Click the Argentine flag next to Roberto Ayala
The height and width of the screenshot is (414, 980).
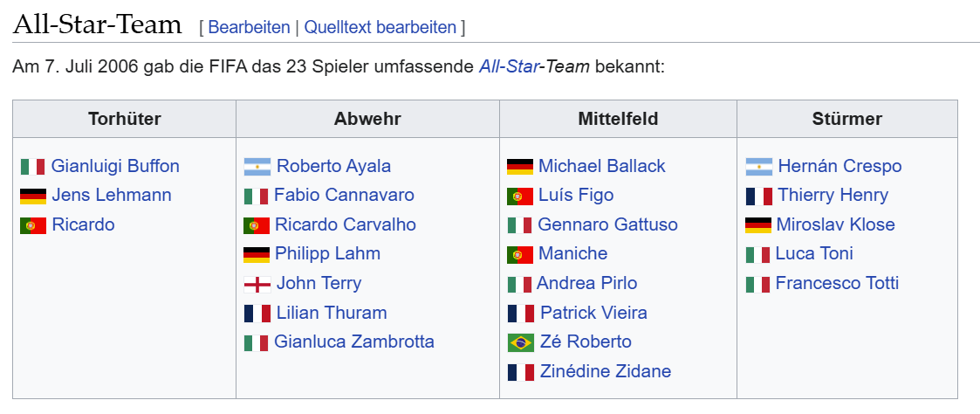(x=257, y=166)
